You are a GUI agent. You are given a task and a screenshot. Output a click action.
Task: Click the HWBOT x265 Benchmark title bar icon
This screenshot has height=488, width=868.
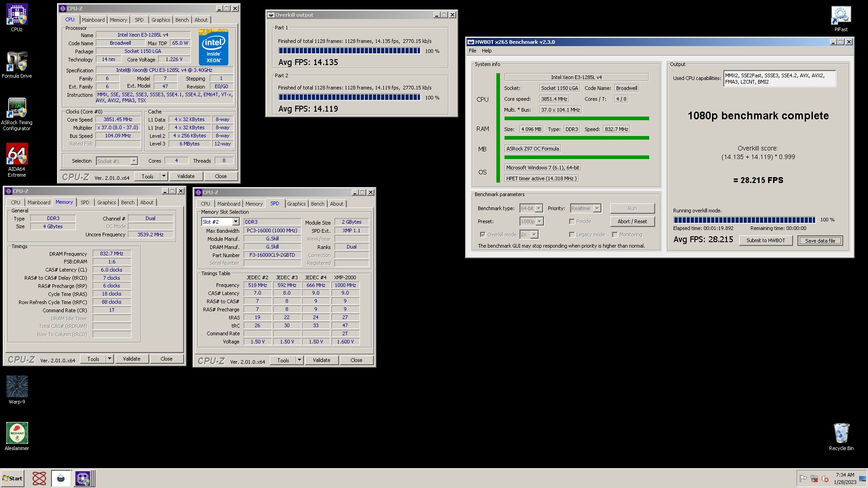471,42
